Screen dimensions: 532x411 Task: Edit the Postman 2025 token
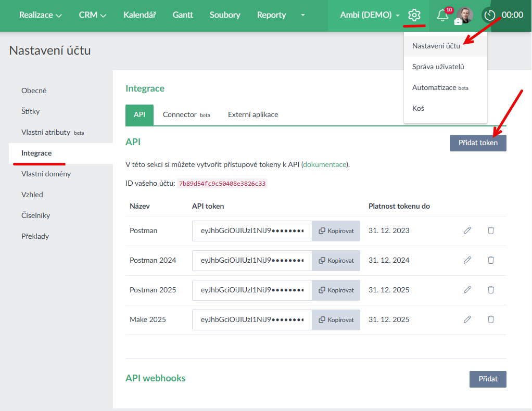pos(467,290)
